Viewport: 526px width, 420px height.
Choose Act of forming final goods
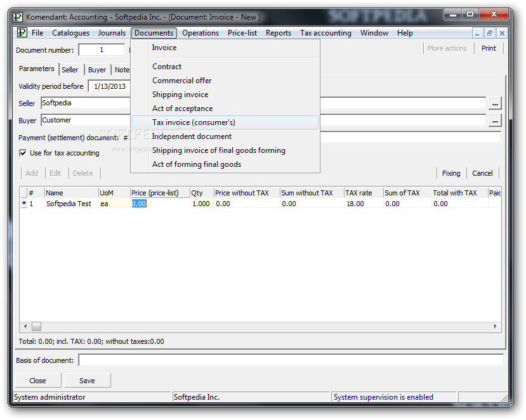[225, 164]
